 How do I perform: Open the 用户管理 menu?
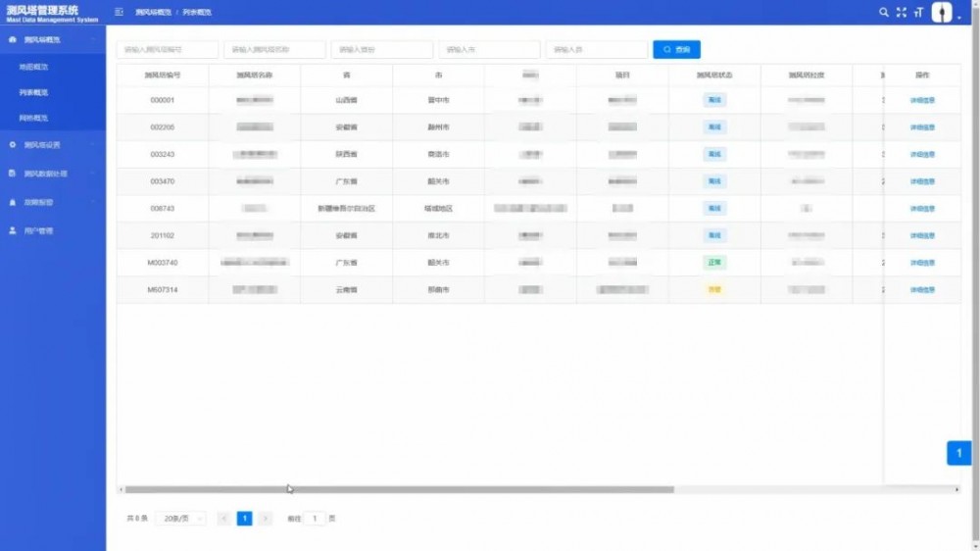coord(53,230)
